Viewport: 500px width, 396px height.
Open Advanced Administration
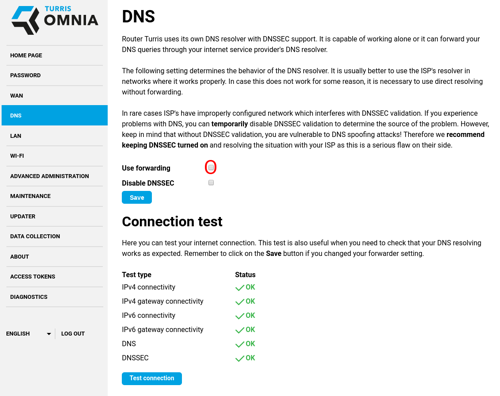point(49,176)
